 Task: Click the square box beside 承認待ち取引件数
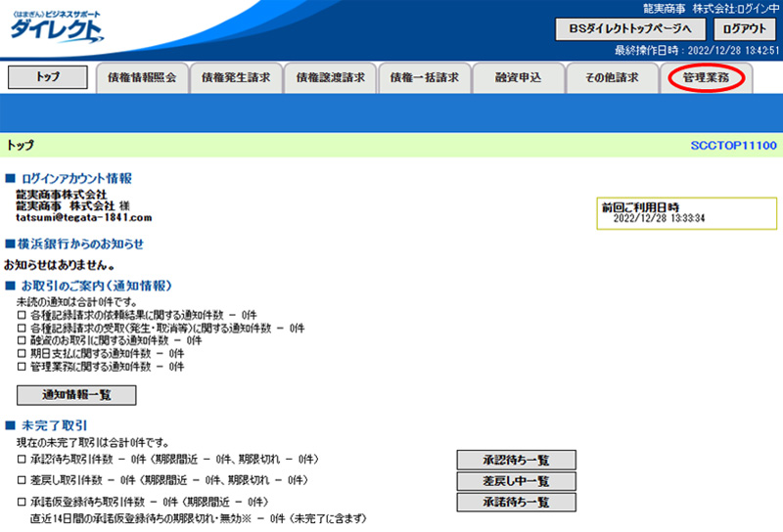(x=23, y=460)
